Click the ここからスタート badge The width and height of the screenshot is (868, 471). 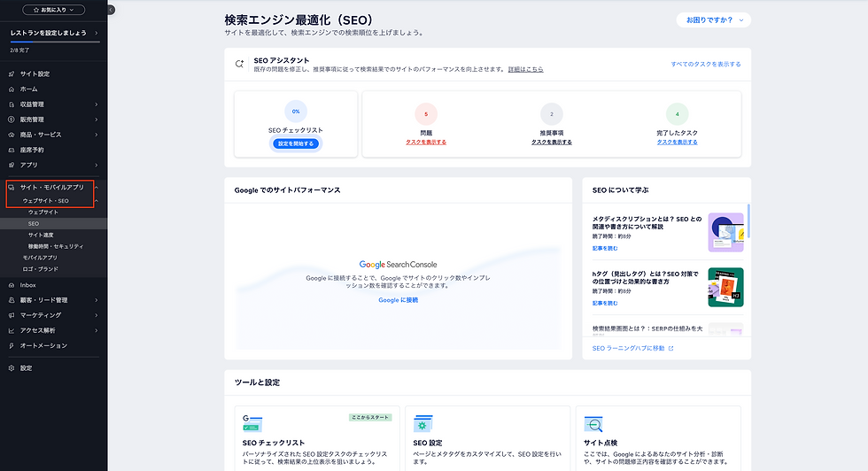pos(370,417)
